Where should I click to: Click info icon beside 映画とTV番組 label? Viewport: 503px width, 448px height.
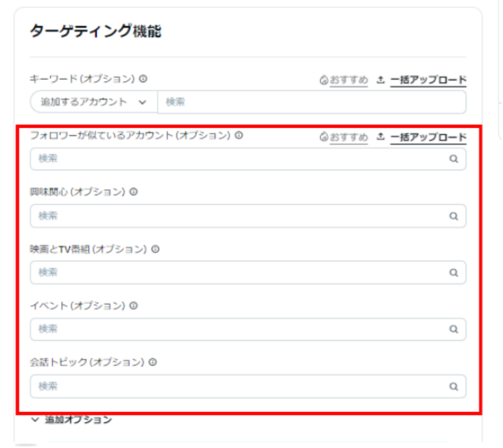[155, 249]
